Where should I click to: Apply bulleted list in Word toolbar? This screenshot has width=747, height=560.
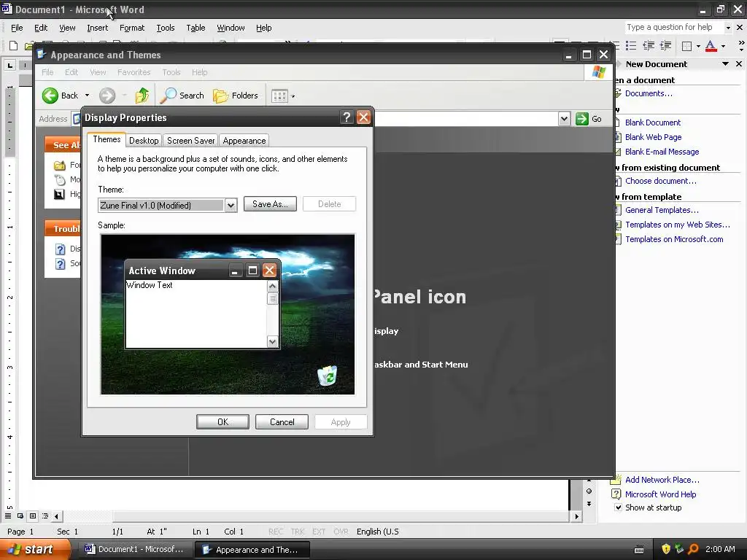point(631,46)
